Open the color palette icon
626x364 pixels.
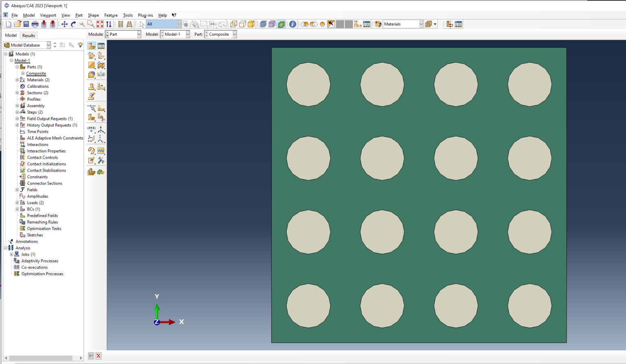(x=378, y=24)
